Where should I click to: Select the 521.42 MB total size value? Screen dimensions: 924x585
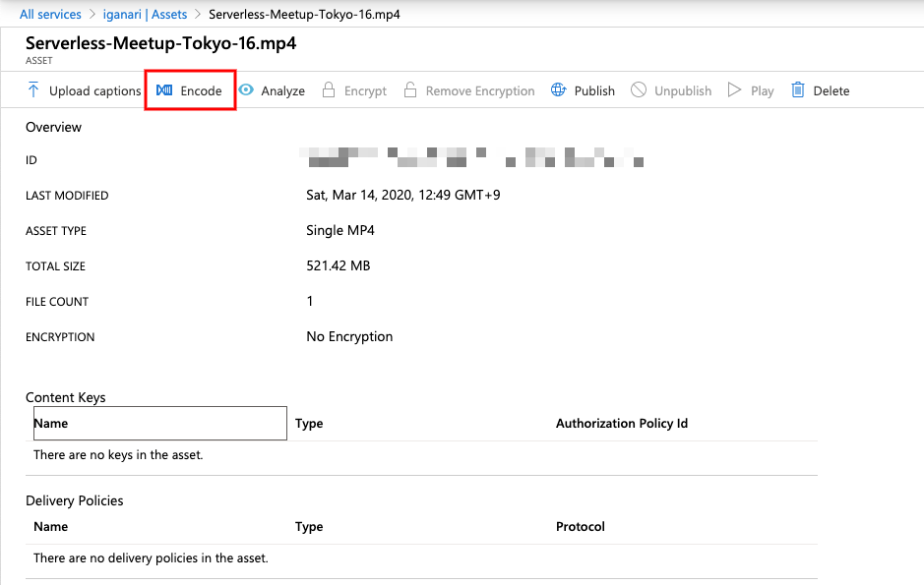pyautogui.click(x=339, y=265)
